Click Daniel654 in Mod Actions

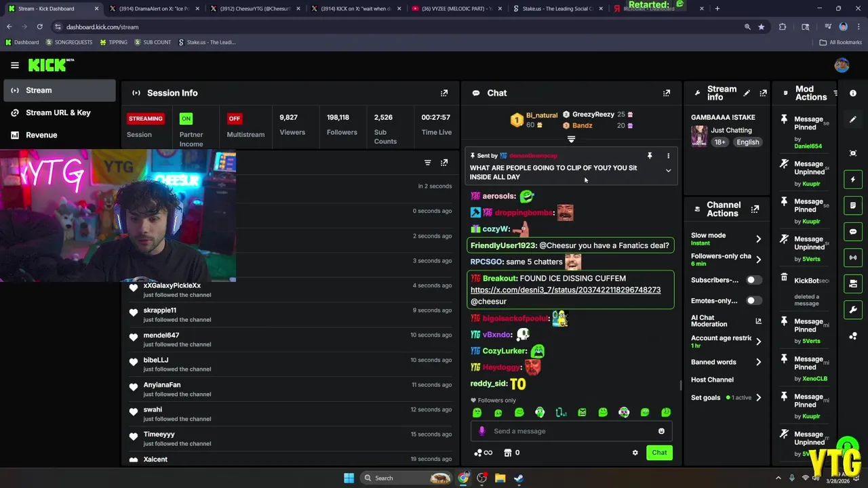coord(808,146)
